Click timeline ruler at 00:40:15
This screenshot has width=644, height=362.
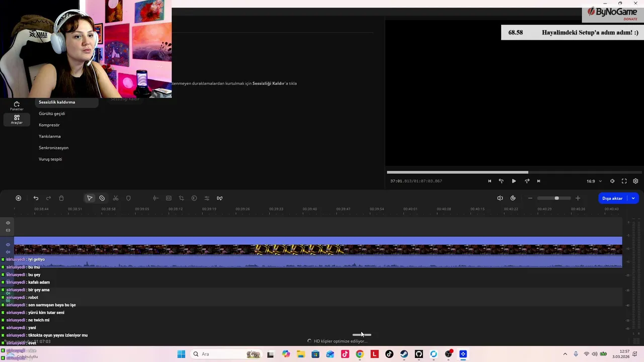coord(477,209)
